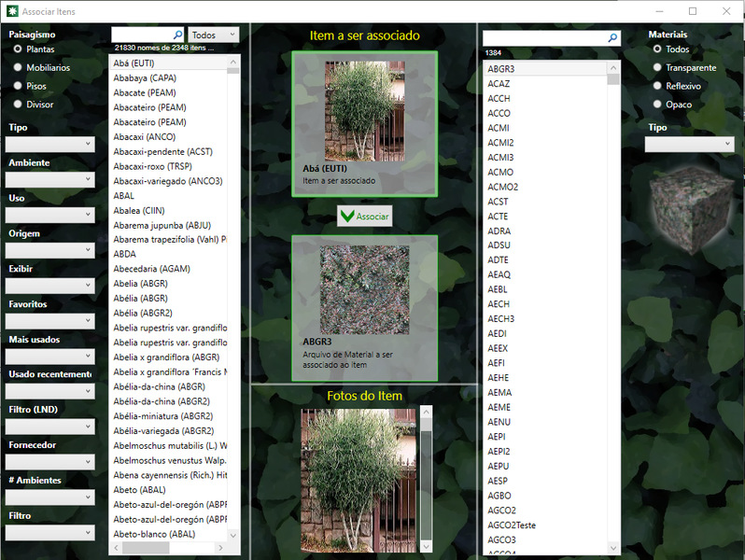
Task: Open the Todos dropdown above the plant list
Action: tap(214, 35)
